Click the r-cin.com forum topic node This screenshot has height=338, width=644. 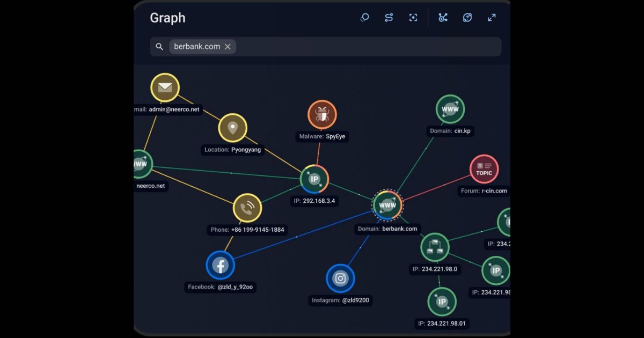484,169
